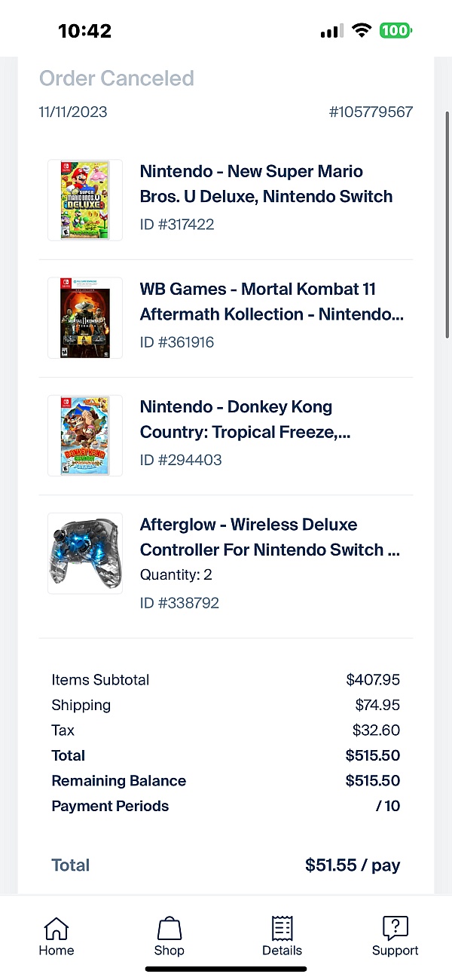452x980 pixels.
Task: Tap the Afterglow controller product image
Action: coord(85,553)
